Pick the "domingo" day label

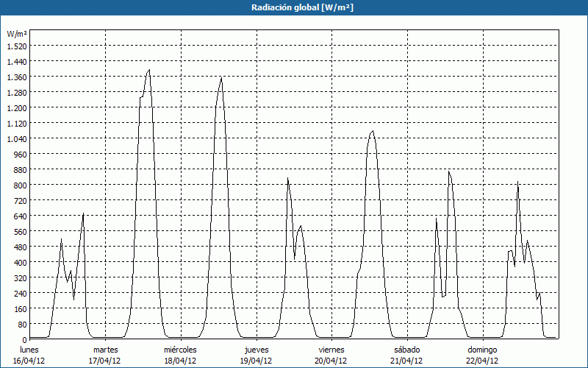click(483, 350)
